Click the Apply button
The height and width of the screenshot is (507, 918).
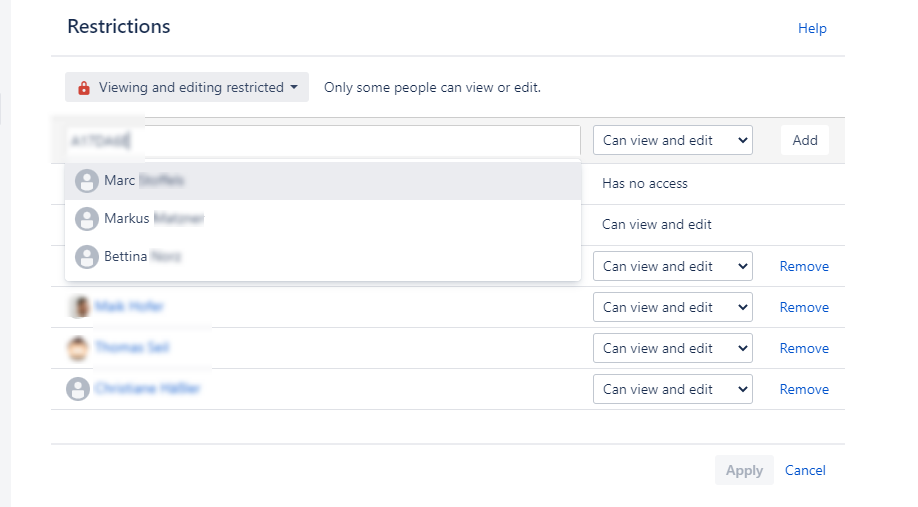point(744,470)
